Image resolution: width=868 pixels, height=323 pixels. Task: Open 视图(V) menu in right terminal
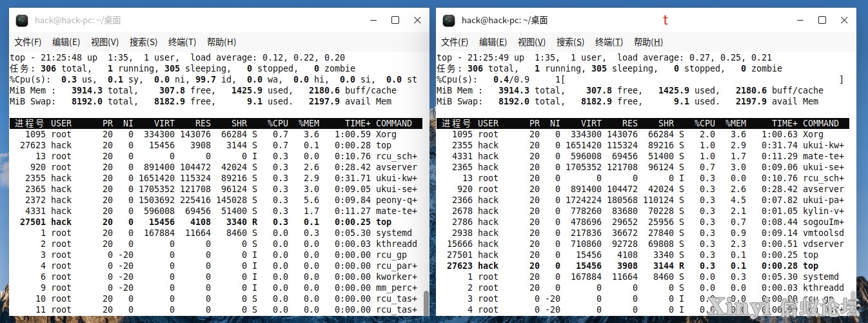pos(532,42)
